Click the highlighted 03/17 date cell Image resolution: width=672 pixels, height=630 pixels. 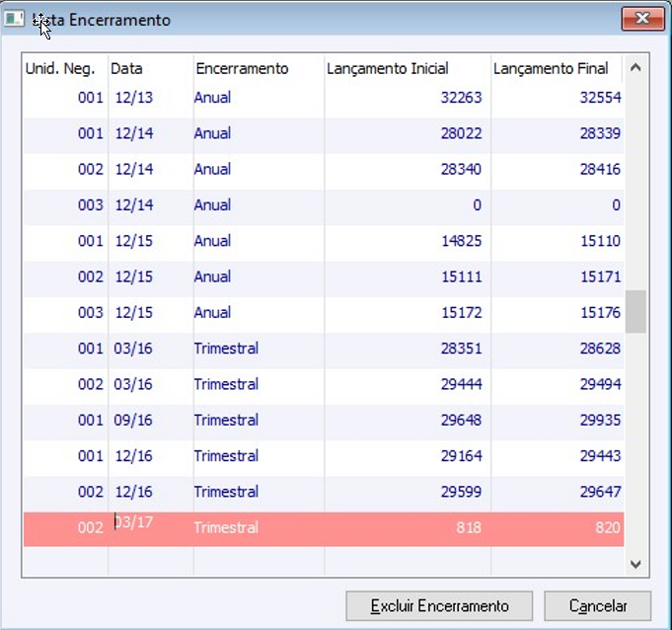click(133, 522)
